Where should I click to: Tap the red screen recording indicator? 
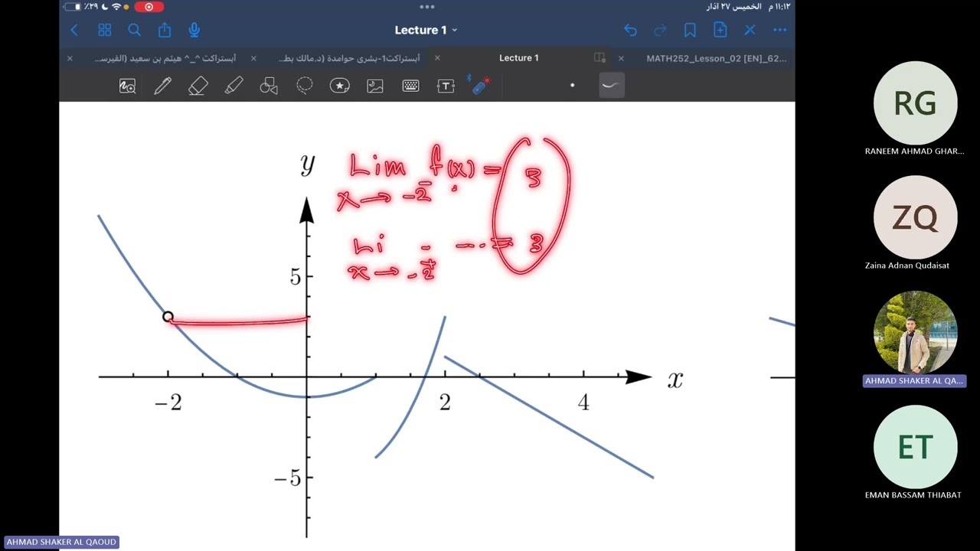click(149, 7)
